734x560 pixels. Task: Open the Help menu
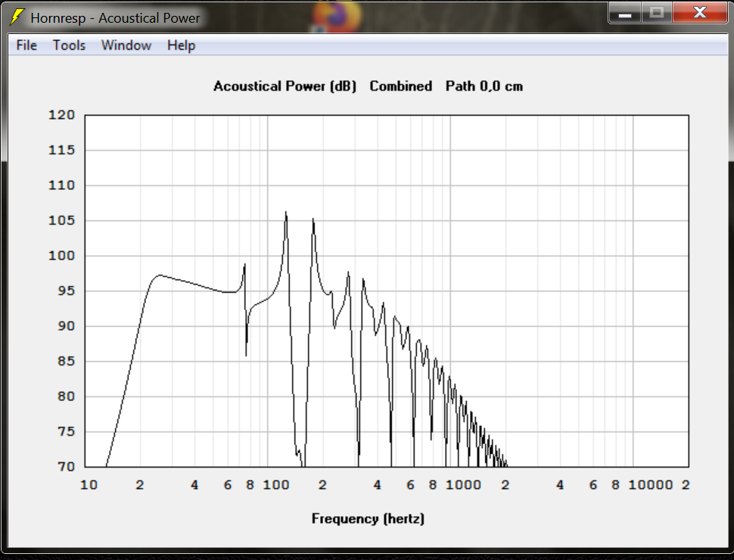(x=181, y=45)
